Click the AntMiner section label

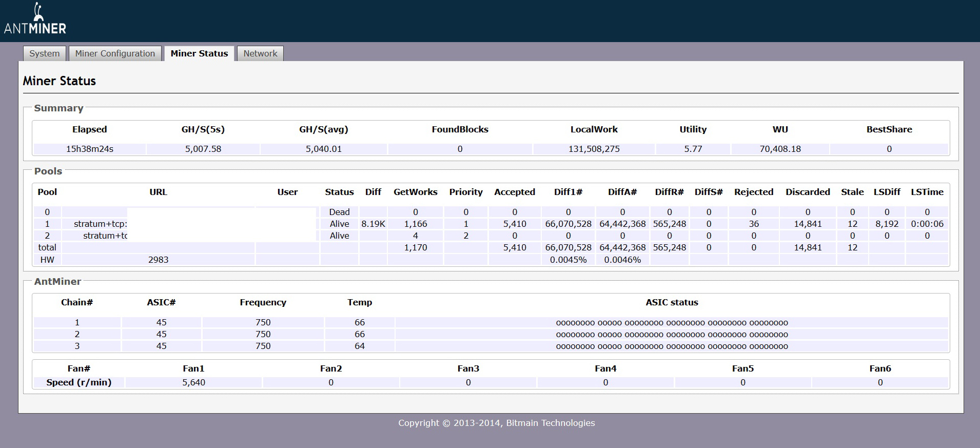point(57,282)
